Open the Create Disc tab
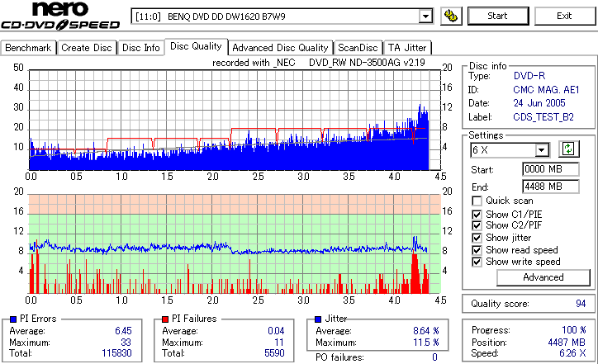Viewport: 598px width, 364px height. 87,48
